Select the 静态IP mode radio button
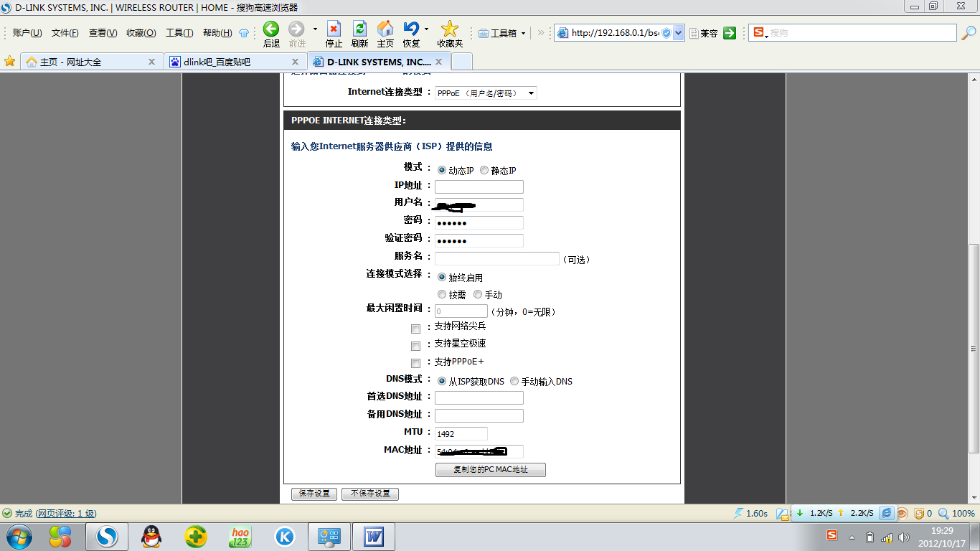This screenshot has height=551, width=980. click(484, 171)
